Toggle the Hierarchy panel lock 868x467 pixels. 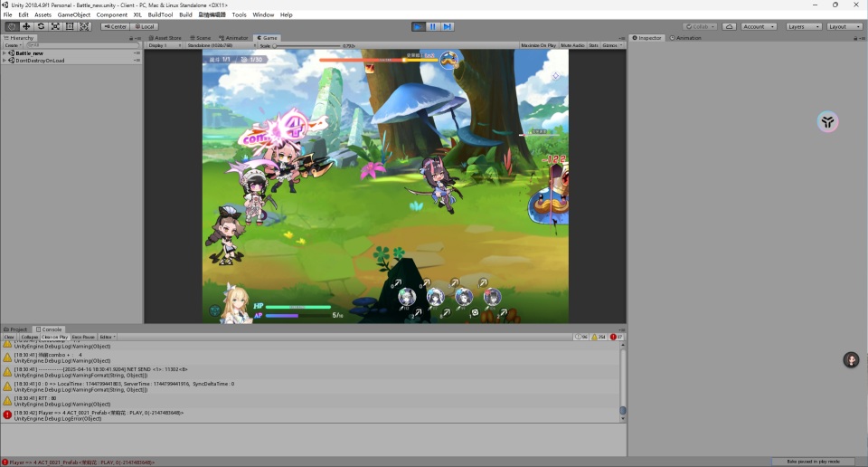[x=131, y=38]
